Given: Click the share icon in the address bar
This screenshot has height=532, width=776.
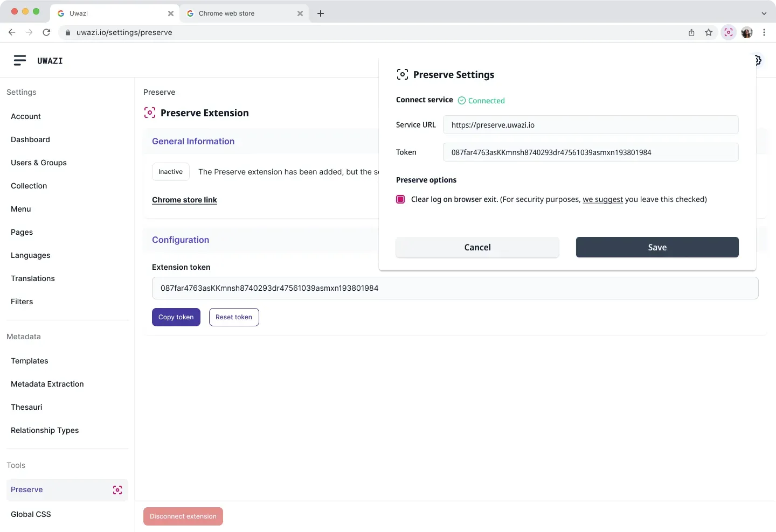Looking at the screenshot, I should coord(691,32).
